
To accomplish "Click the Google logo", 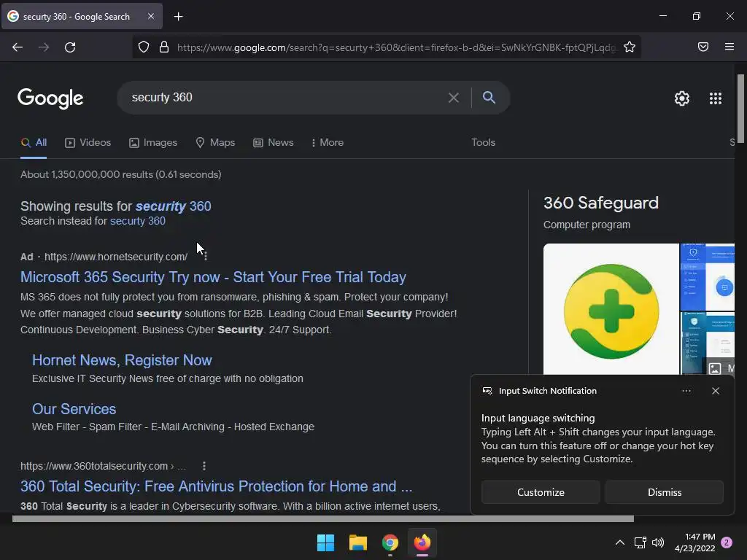I will (50, 98).
